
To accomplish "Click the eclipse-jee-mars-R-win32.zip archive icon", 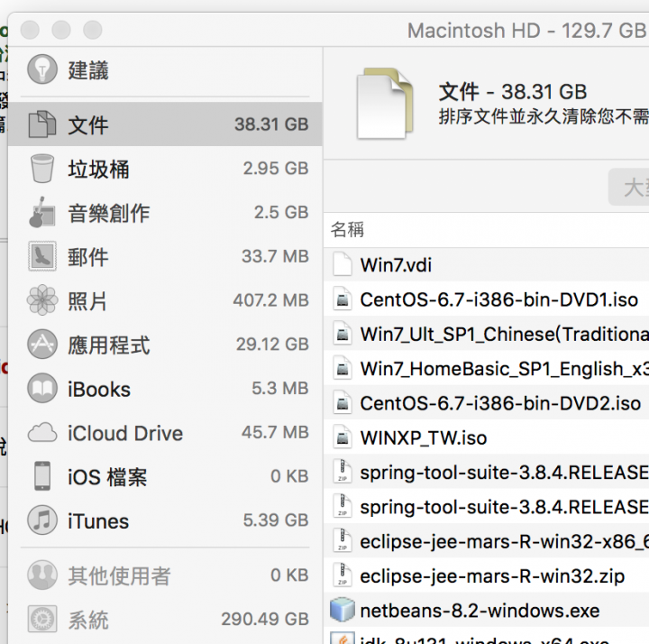I will coord(343,575).
